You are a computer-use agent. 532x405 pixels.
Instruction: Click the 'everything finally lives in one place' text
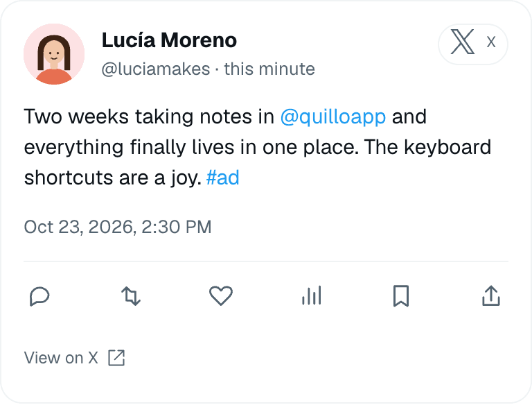pos(191,148)
